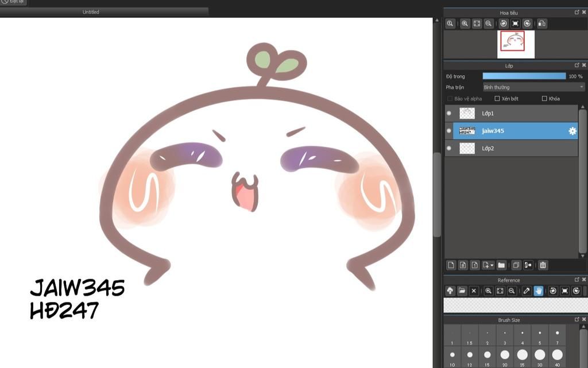Viewport: 588px width, 368px height.
Task: Choose brush size 7
Action: (x=557, y=336)
